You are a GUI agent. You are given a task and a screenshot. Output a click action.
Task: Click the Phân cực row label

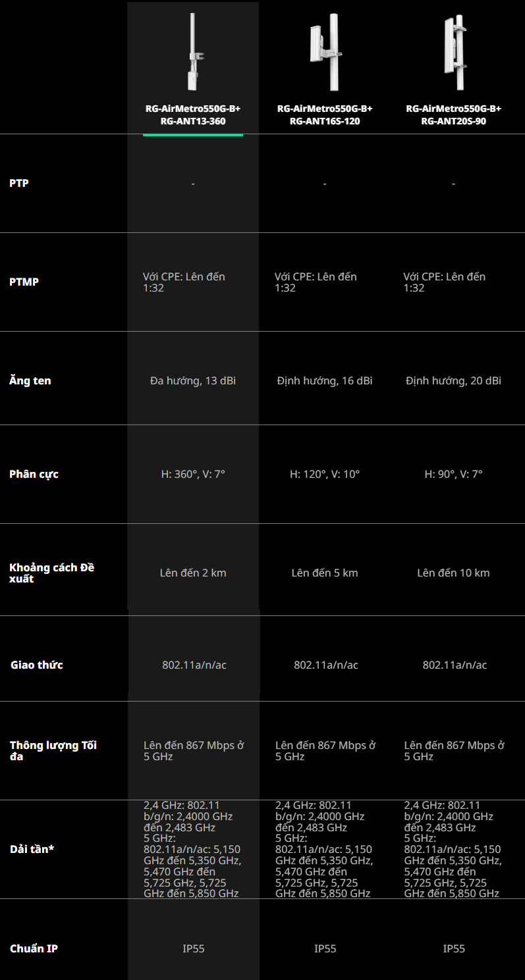click(x=34, y=474)
